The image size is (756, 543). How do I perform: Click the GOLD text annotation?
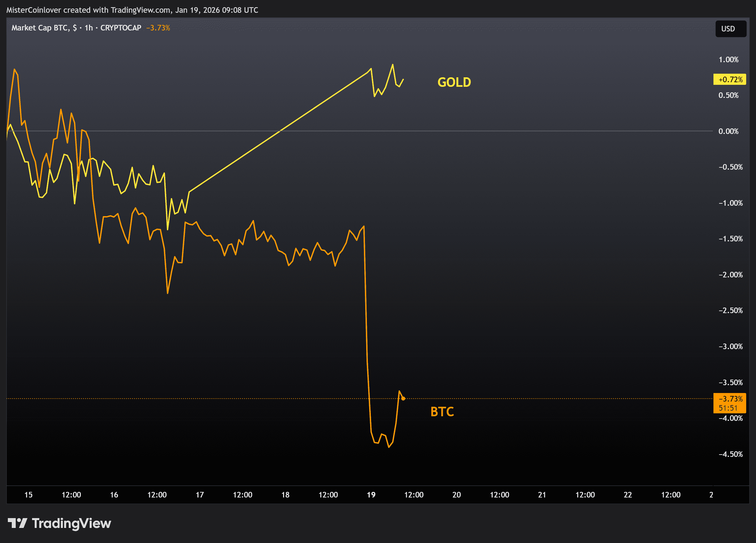point(454,83)
